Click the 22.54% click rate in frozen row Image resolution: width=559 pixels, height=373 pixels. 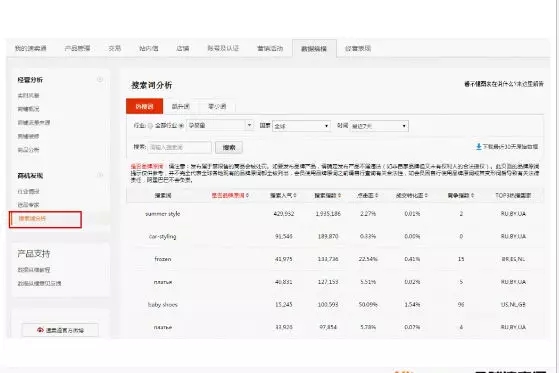tap(368, 259)
